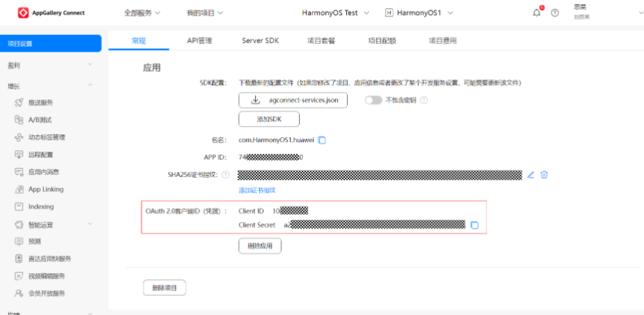
Task: Click the App Linking icon
Action: [19, 189]
